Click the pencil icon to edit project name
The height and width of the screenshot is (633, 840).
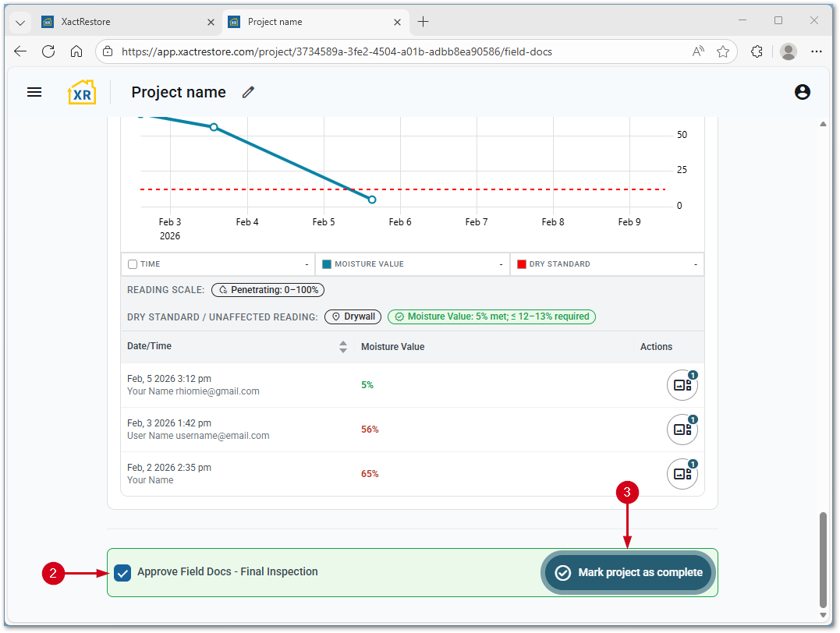pos(248,92)
